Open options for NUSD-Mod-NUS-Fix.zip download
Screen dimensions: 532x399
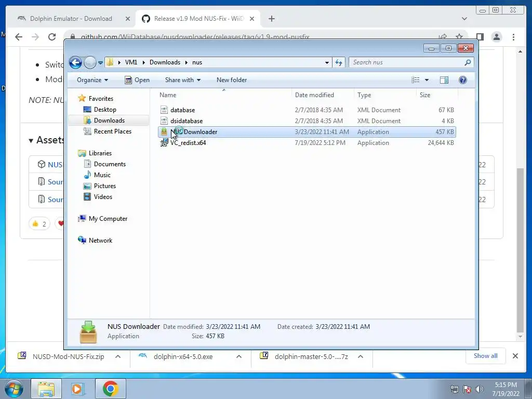pos(118,356)
